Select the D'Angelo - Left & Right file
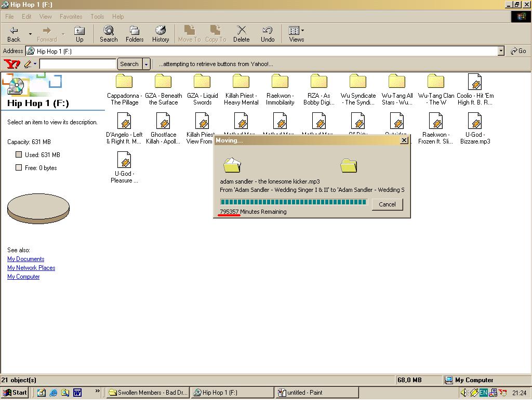532x416 pixels. click(x=124, y=128)
